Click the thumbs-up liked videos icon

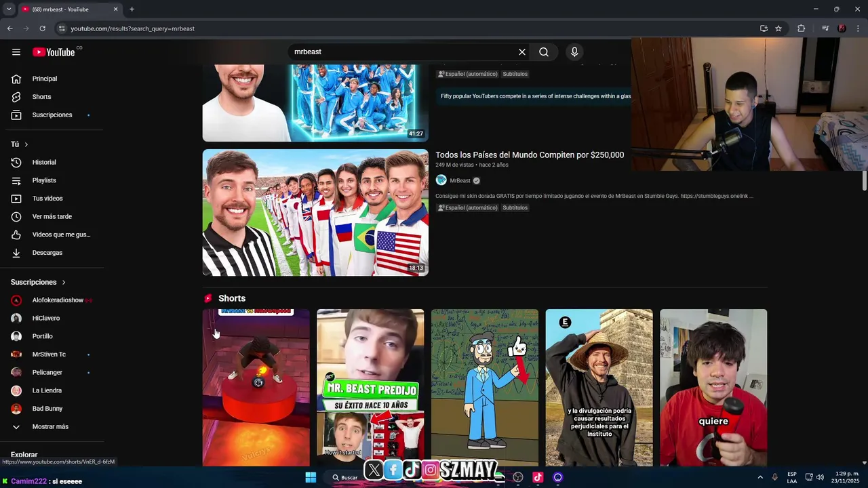coord(16,235)
